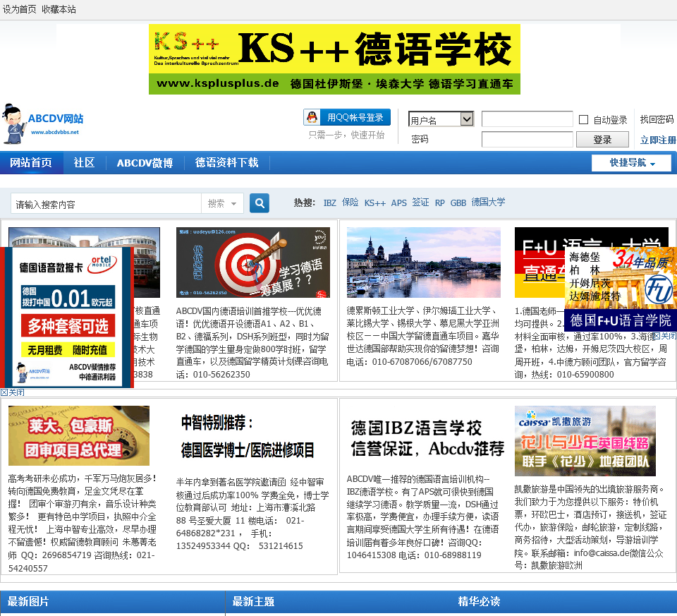
Task: Select the 最新主题 section header
Action: [x=253, y=601]
